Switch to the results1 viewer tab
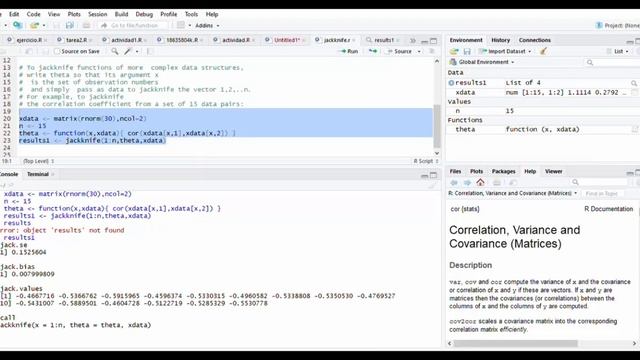The width and height of the screenshot is (640, 360). pos(384,40)
